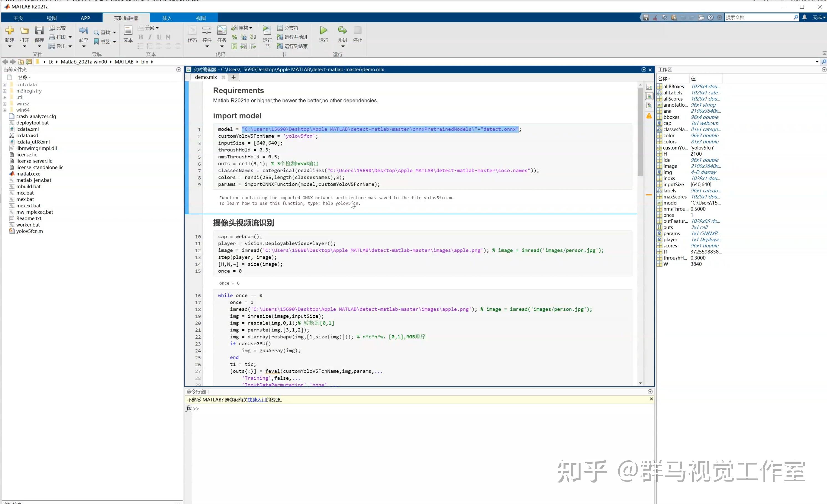Screen dimensions: 827x504
Task: Click the Task (任务) icon in the ribbon
Action: pos(222,30)
